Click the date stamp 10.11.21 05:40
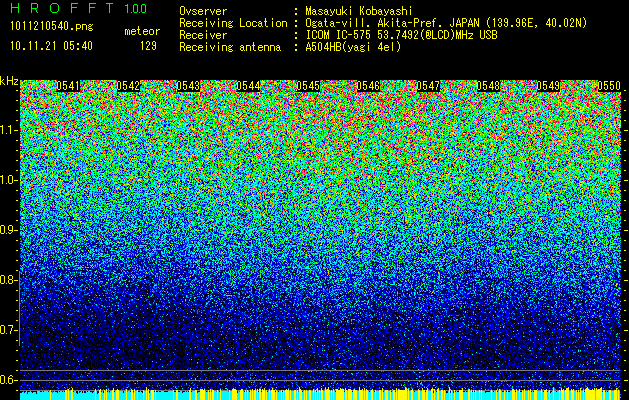 51,46
